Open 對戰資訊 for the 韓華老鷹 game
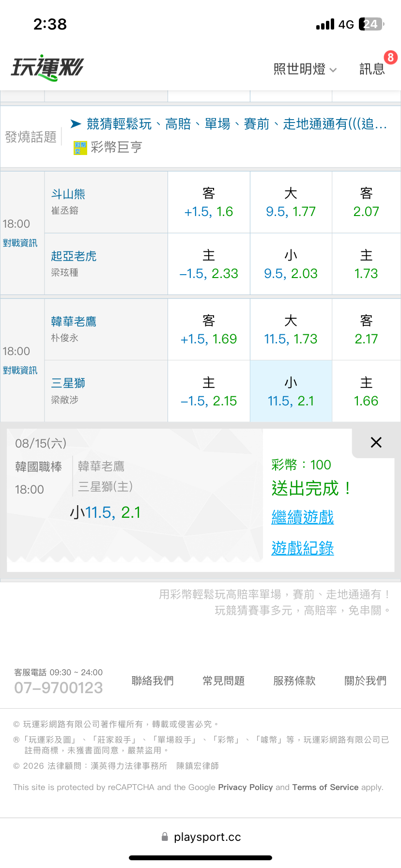The width and height of the screenshot is (401, 868). pos(20,371)
